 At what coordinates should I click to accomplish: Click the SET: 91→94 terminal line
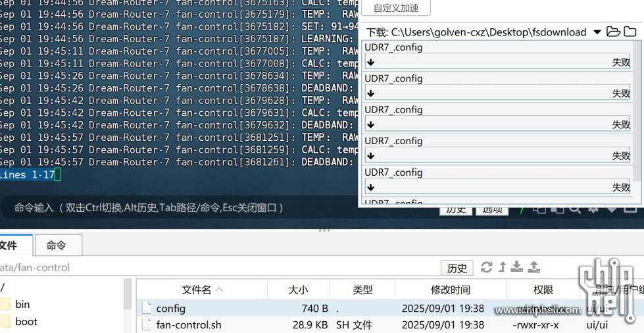click(x=179, y=27)
